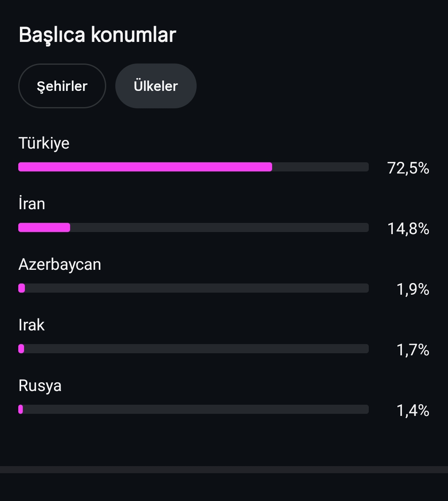The width and height of the screenshot is (448, 501).
Task: Select the Azerbaycan country label
Action: point(60,264)
